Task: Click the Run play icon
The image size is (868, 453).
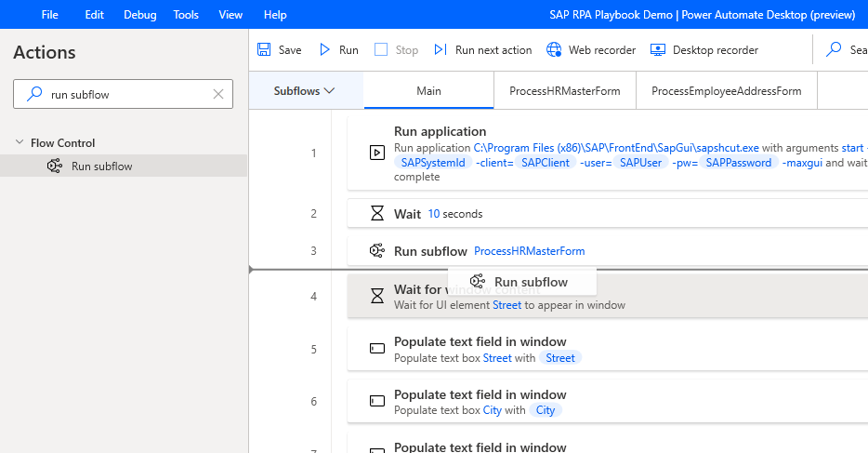Action: coord(325,50)
